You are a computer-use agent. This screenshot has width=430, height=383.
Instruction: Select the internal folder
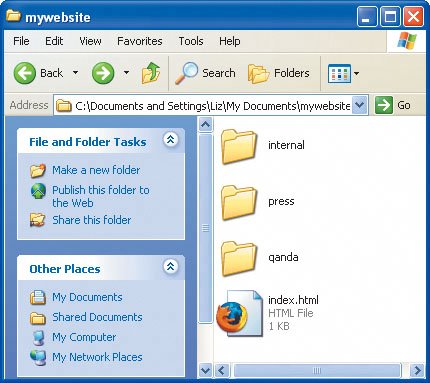pos(263,146)
